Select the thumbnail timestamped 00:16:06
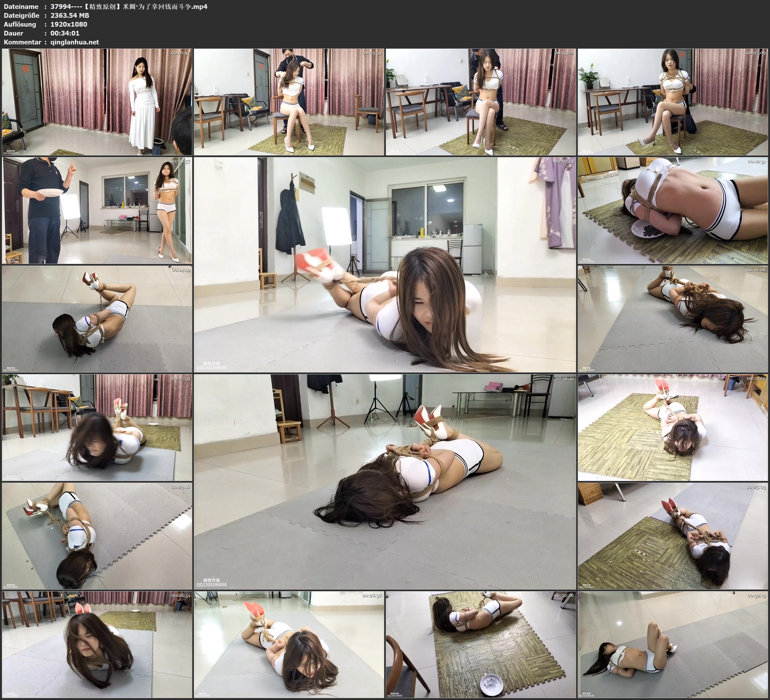Viewport: 770px width, 700px height. [672, 319]
